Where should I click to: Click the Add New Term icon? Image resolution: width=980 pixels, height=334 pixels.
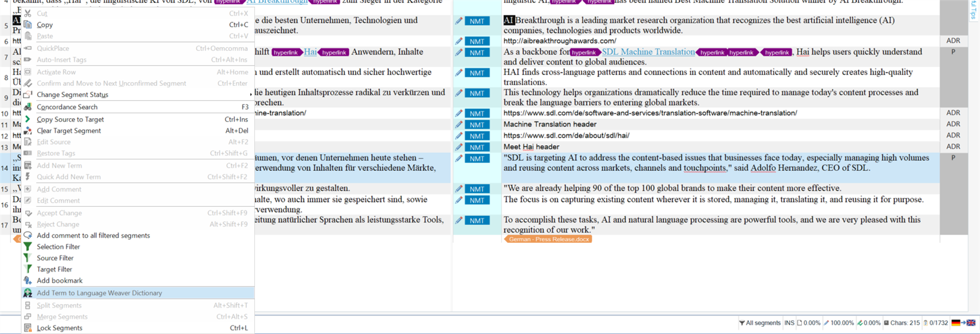(28, 166)
